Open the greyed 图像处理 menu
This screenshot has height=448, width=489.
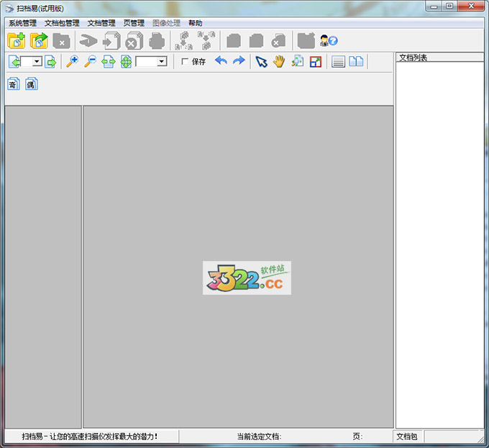click(167, 23)
